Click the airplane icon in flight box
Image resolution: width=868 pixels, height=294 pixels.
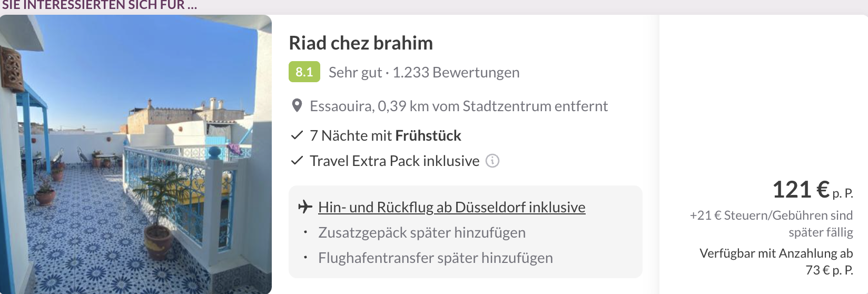click(305, 207)
